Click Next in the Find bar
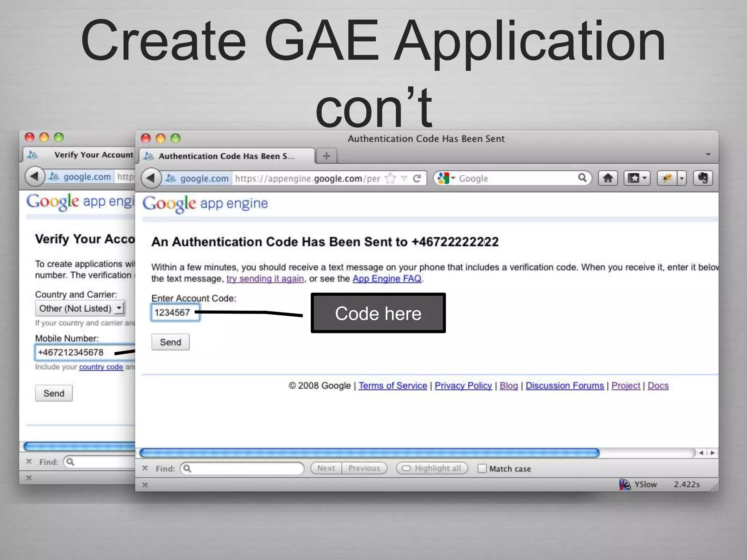The height and width of the screenshot is (560, 747). tap(326, 468)
